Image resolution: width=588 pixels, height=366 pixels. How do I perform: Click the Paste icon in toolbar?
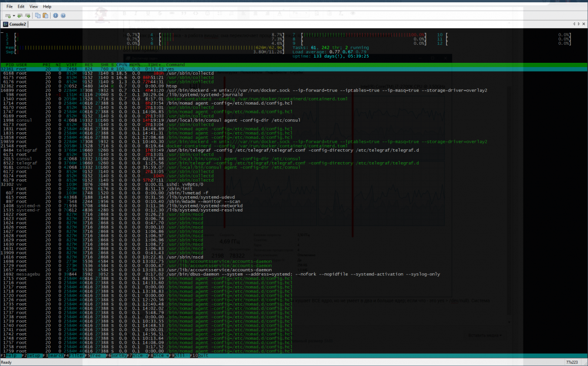pos(45,15)
